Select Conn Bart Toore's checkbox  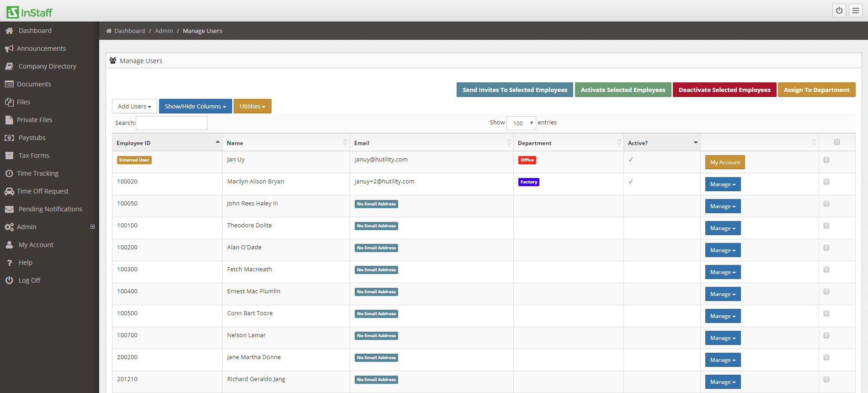tap(826, 313)
